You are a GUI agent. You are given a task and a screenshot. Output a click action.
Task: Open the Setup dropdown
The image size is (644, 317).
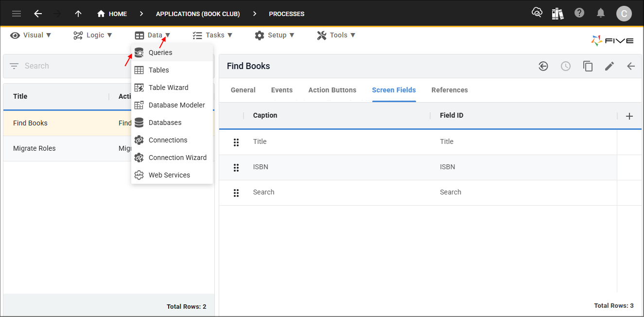point(275,35)
